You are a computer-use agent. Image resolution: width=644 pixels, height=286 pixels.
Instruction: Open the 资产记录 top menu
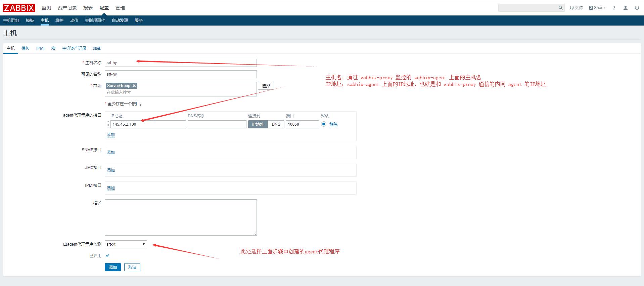point(67,8)
